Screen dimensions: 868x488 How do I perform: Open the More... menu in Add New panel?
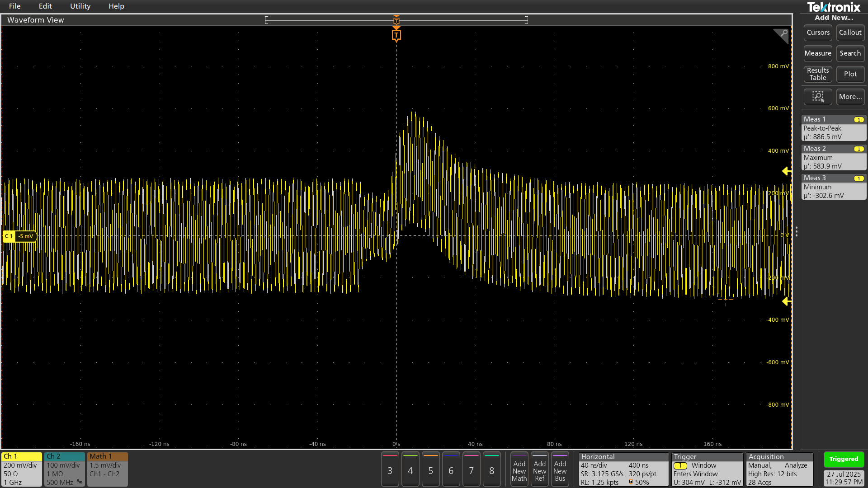[850, 97]
